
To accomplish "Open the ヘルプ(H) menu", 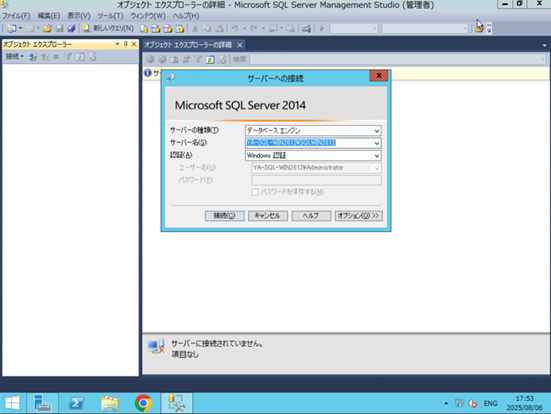I will click(186, 16).
